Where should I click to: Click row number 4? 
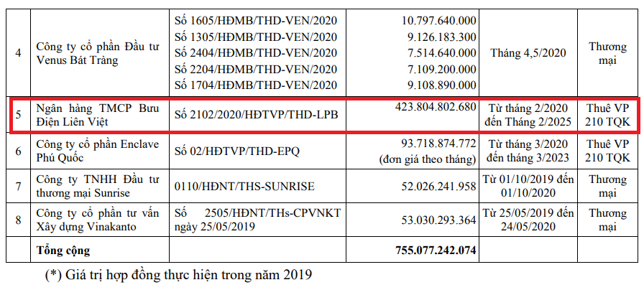tap(18, 53)
